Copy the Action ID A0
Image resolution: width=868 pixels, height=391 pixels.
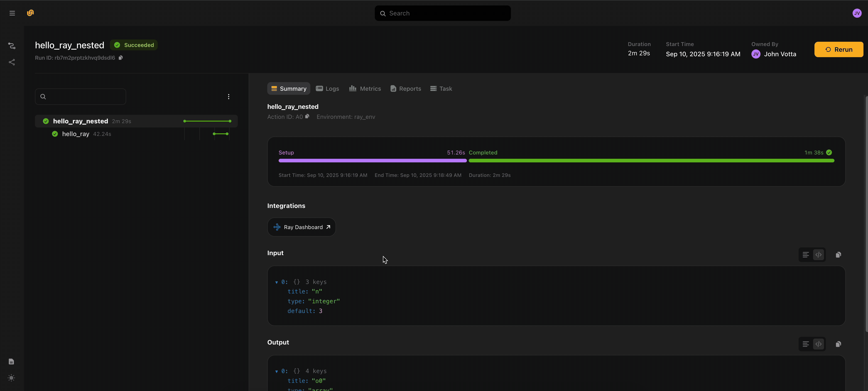(307, 117)
